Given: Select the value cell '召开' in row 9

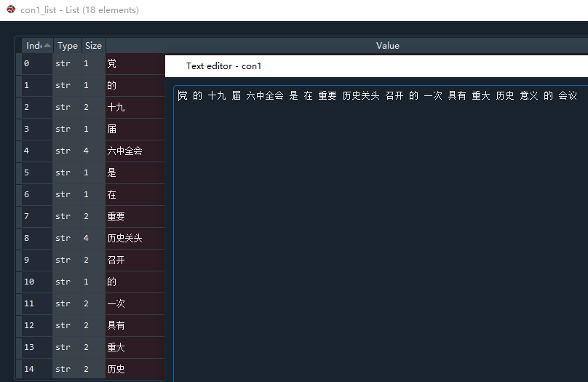Looking at the screenshot, I should point(135,260).
